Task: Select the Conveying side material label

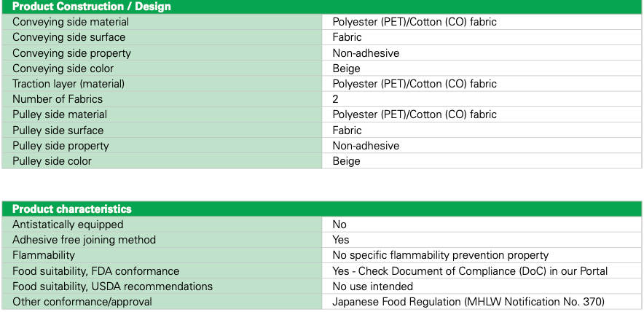Action: [x=71, y=22]
